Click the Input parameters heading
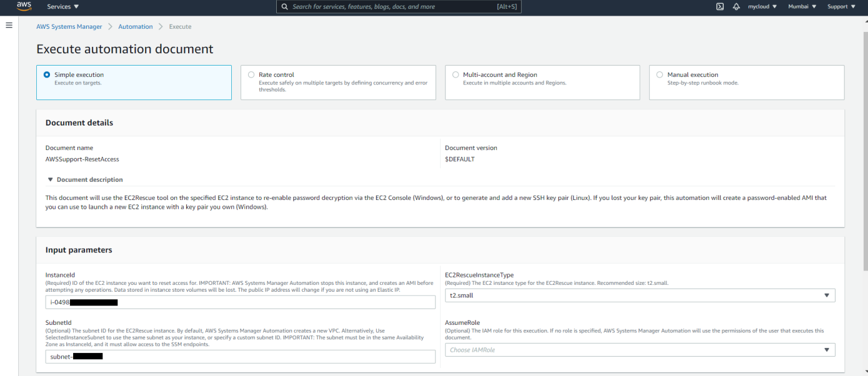Image resolution: width=868 pixels, height=376 pixels. 79,250
